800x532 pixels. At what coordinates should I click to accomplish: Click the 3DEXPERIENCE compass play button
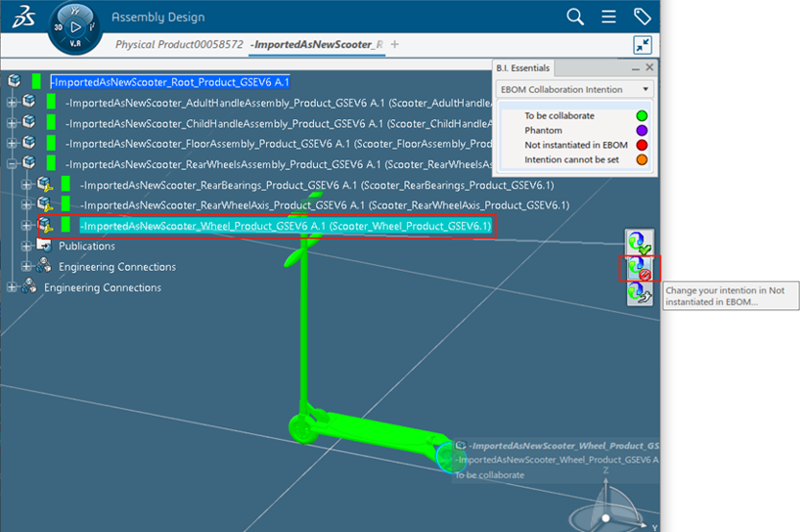pos(76,27)
